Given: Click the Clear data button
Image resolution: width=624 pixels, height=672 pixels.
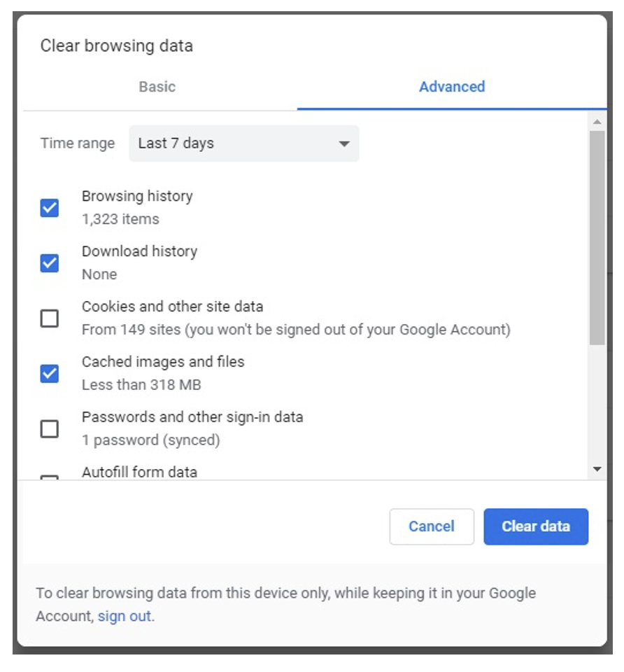Looking at the screenshot, I should click(535, 526).
